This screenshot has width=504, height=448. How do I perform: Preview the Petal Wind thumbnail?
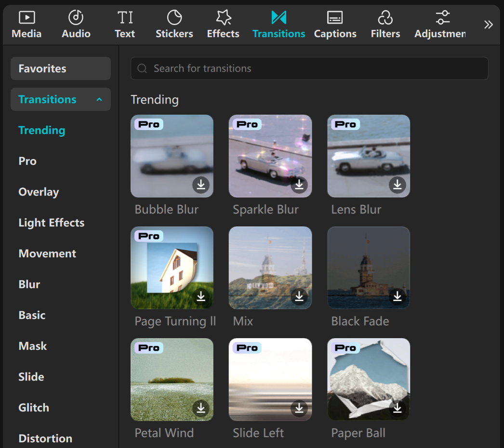pos(172,380)
